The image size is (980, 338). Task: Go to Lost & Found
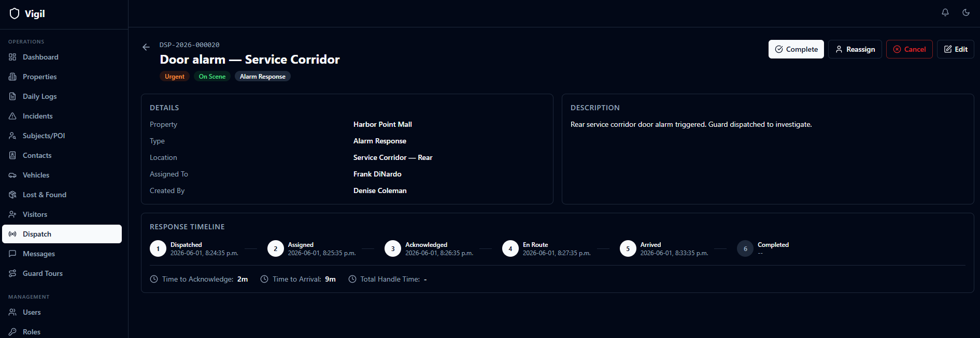[x=62, y=195]
